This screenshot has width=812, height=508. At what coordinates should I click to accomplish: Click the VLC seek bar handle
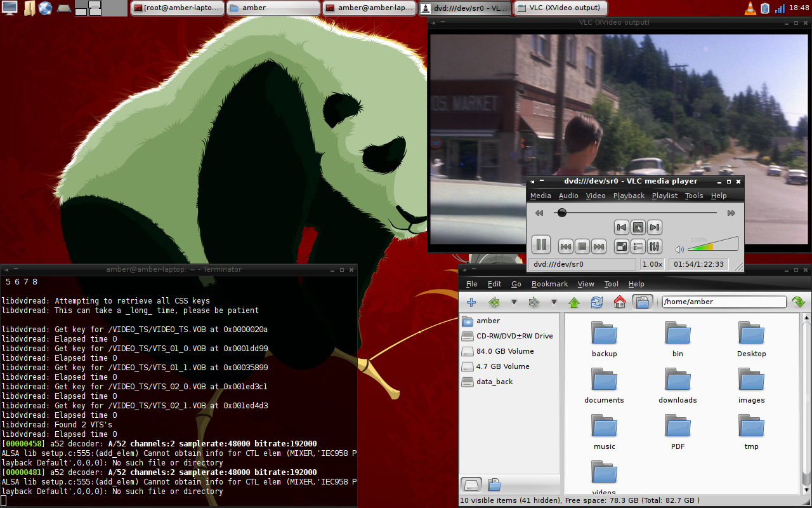point(562,213)
